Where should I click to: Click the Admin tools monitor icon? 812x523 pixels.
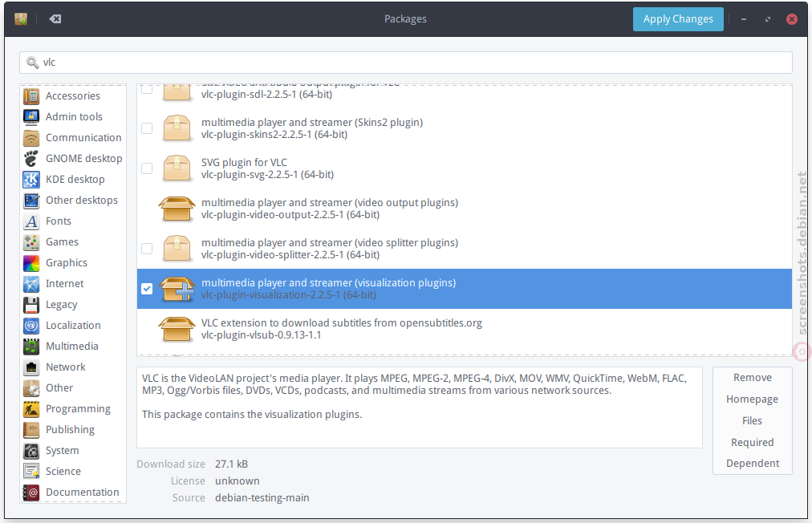31,117
